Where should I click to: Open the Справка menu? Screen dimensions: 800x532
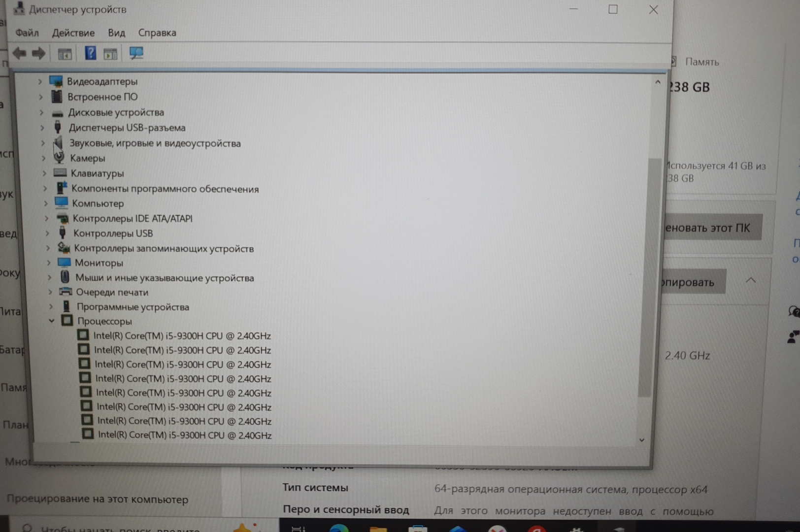point(157,33)
